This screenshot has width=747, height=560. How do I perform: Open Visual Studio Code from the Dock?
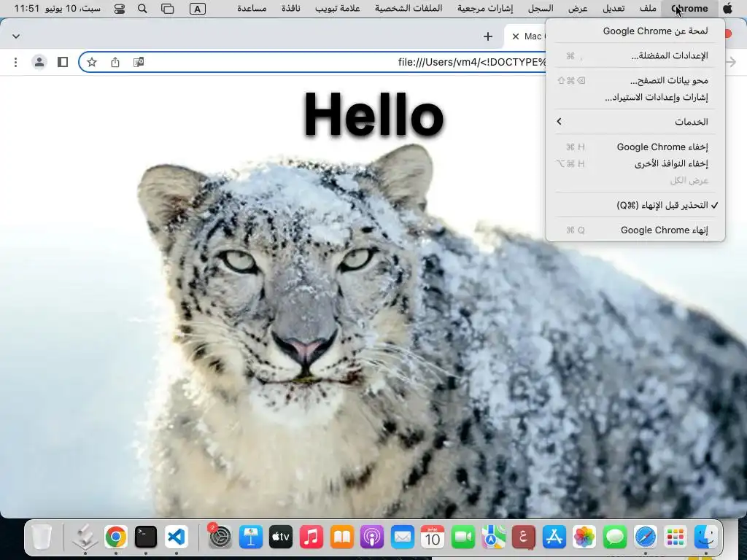[177, 537]
